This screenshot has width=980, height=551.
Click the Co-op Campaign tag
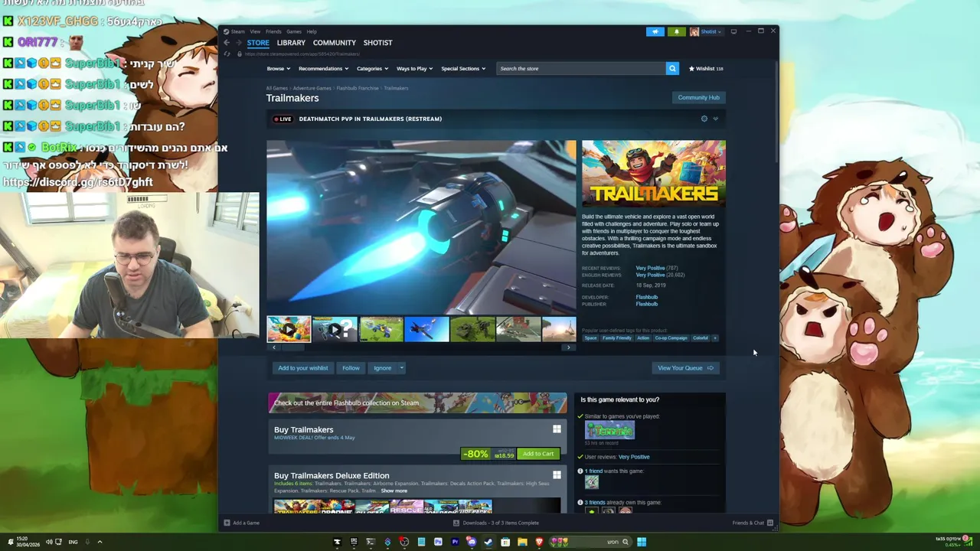(671, 337)
